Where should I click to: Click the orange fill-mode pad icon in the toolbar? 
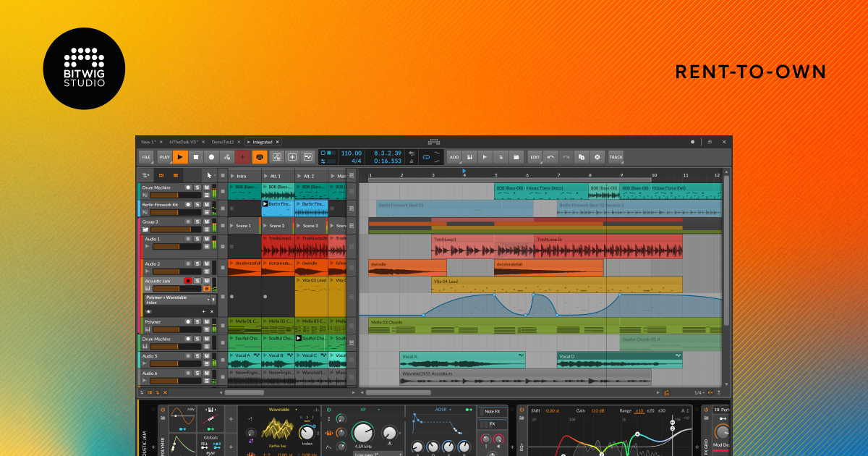click(260, 157)
